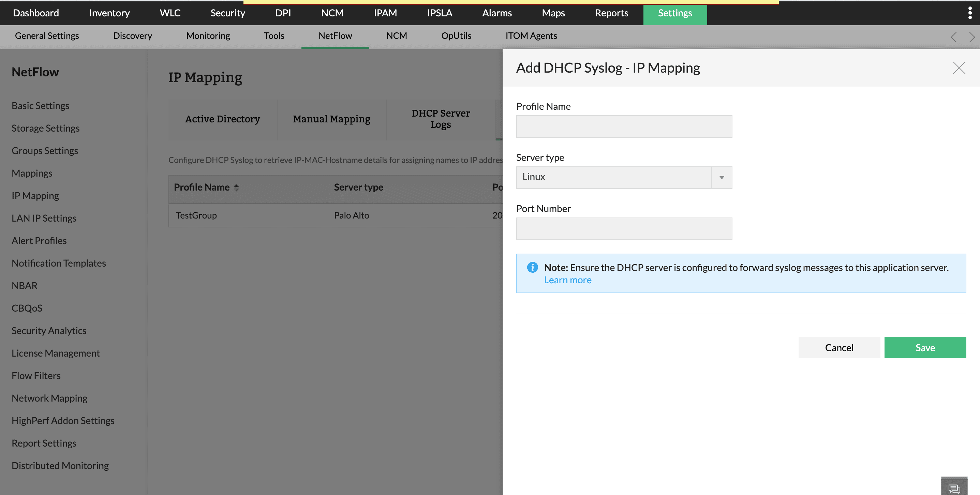Click the info icon in the note
This screenshot has width=980, height=495.
(532, 268)
